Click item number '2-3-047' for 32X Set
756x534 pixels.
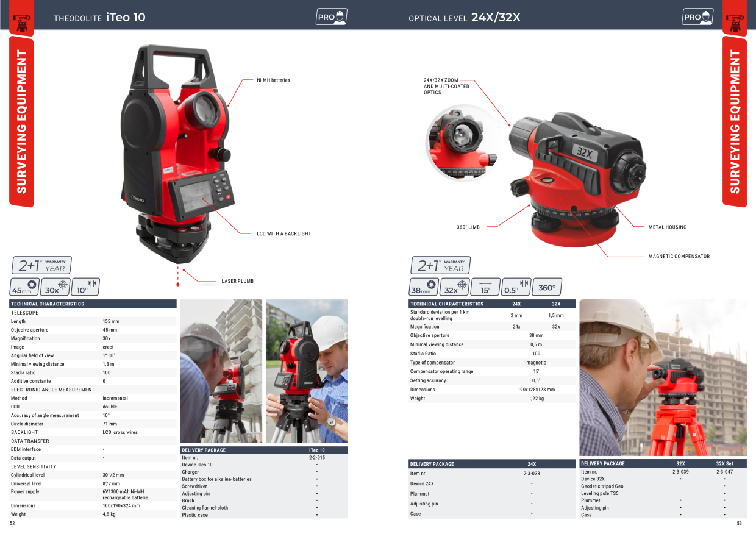point(724,472)
